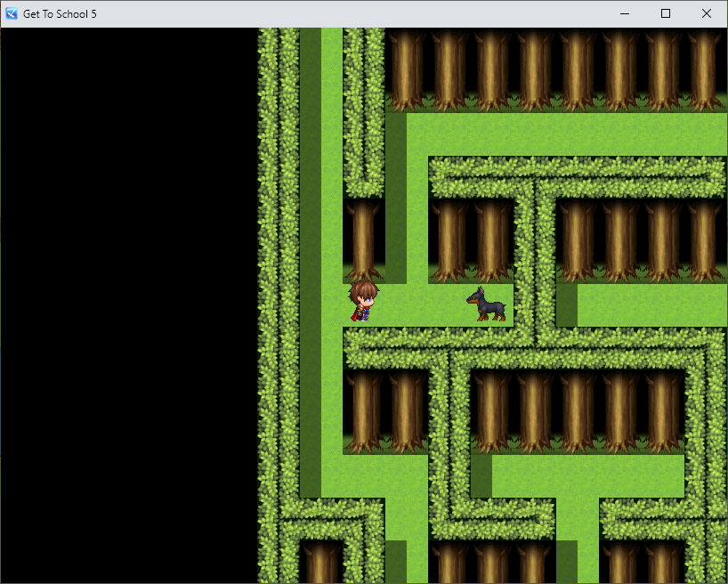Click the grass path to the right of the dog's hedge
This screenshot has width=728, height=584.
650,304
